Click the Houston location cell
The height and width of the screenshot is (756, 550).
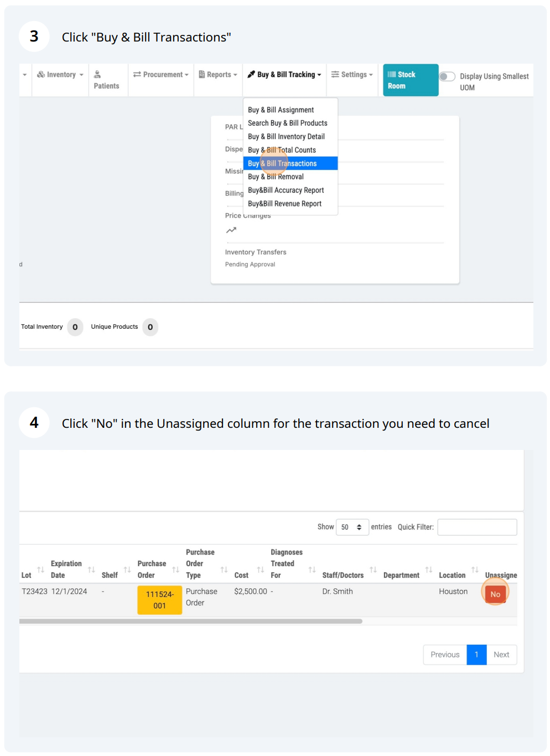(x=453, y=591)
